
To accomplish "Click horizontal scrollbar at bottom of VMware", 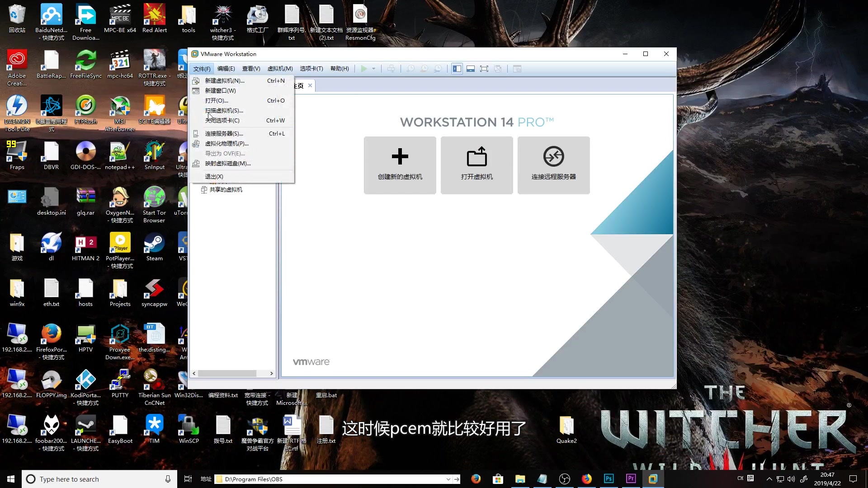I will [232, 373].
